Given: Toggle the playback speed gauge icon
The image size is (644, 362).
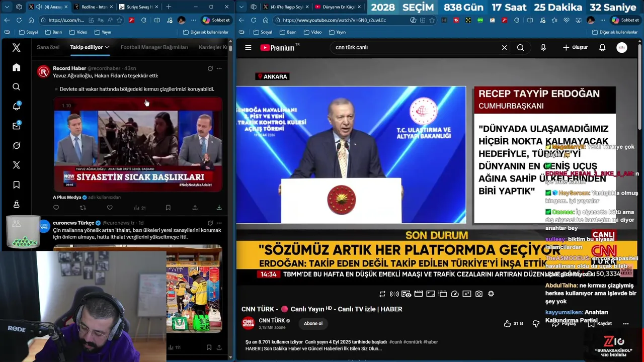Looking at the screenshot, I should [455, 294].
